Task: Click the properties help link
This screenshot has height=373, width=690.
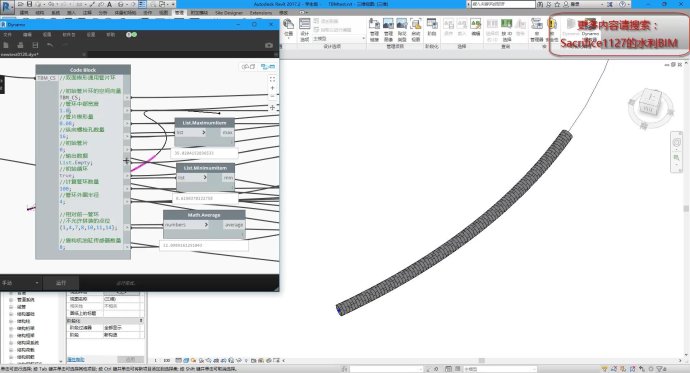Action: pos(76,359)
